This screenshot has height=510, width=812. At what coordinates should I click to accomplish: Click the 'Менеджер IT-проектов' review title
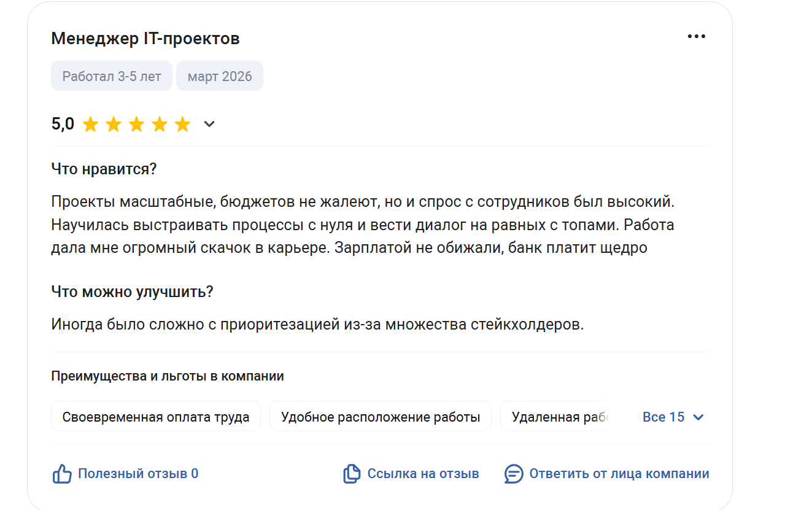[x=145, y=39]
